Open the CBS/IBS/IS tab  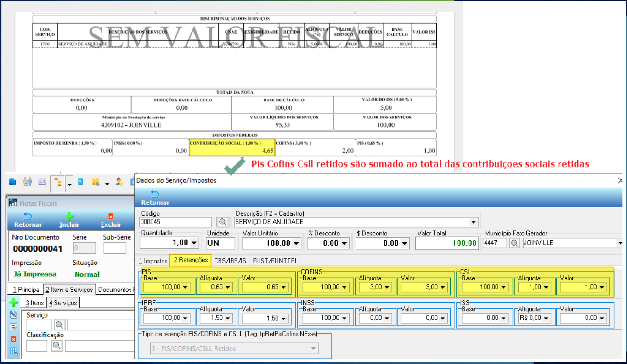(x=230, y=261)
